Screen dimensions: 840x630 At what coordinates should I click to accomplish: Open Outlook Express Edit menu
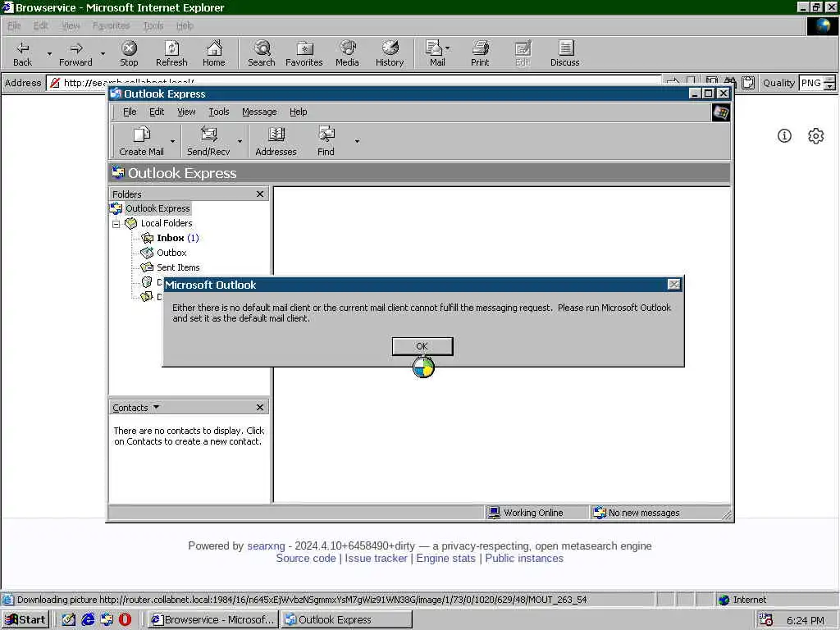(157, 112)
